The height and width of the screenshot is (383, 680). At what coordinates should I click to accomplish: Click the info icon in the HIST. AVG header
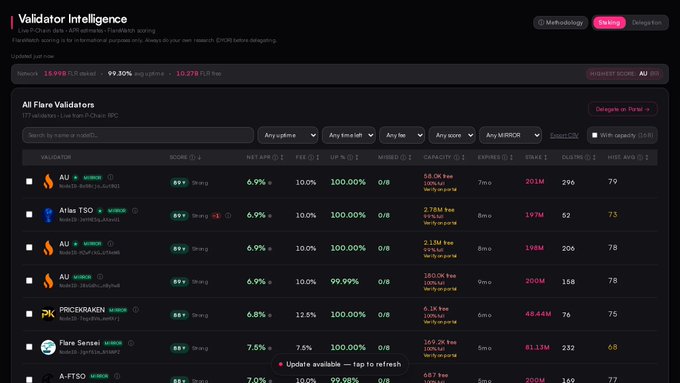pyautogui.click(x=640, y=157)
